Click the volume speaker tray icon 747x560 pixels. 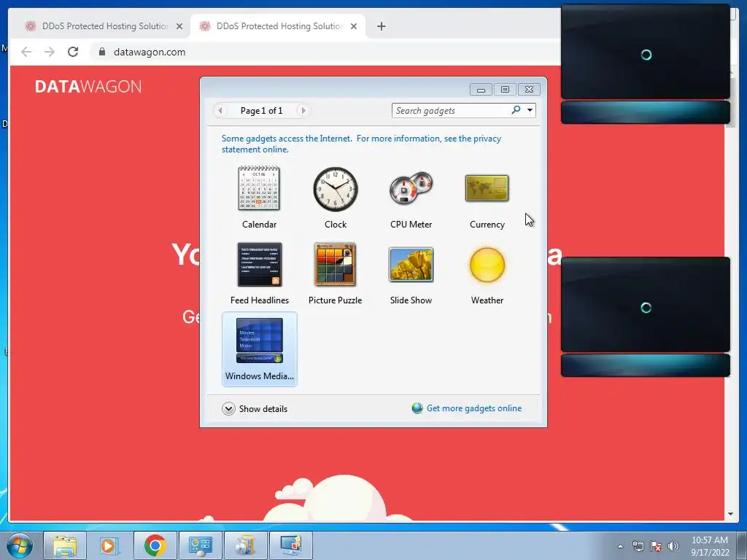pos(673,546)
